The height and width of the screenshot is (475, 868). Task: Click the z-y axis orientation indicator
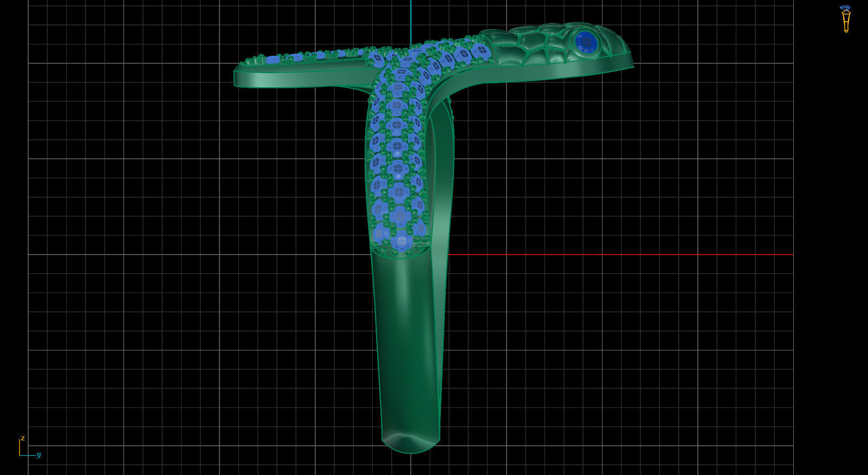[x=30, y=447]
